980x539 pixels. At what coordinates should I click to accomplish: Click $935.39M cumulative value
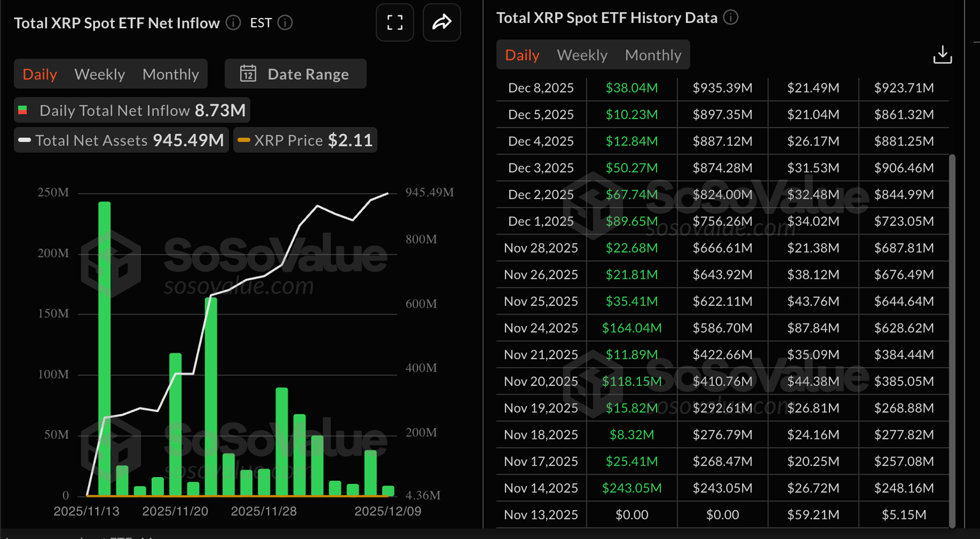point(722,88)
